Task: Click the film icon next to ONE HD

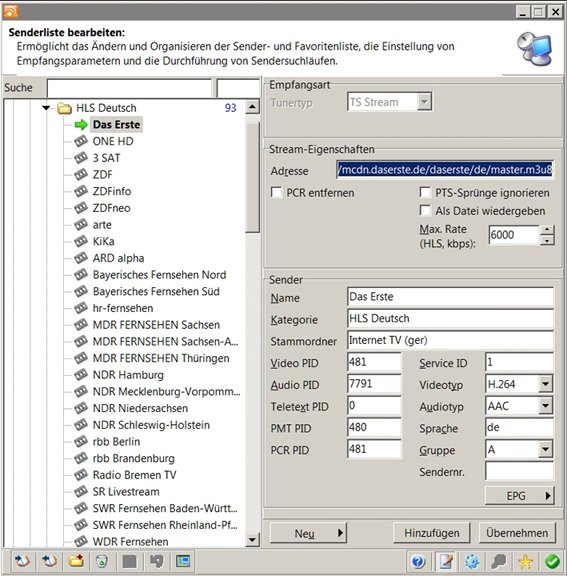Action: click(x=81, y=141)
